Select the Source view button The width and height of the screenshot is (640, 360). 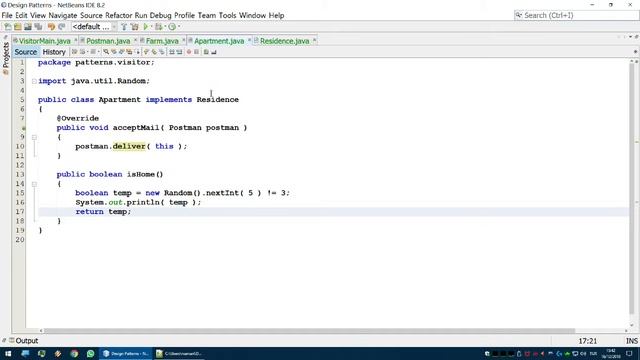pyautogui.click(x=26, y=52)
